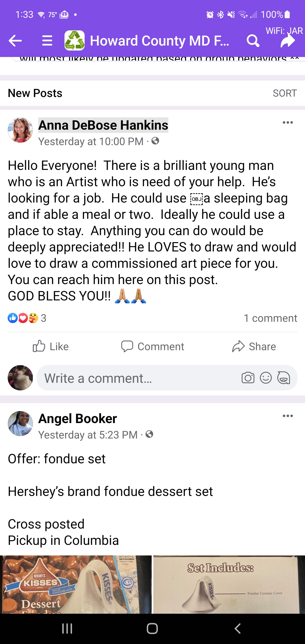Open the SORT options
Image resolution: width=305 pixels, height=644 pixels.
(x=285, y=93)
